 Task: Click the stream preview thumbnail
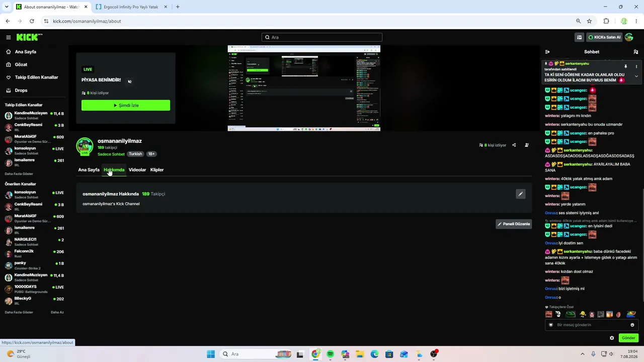point(304,88)
